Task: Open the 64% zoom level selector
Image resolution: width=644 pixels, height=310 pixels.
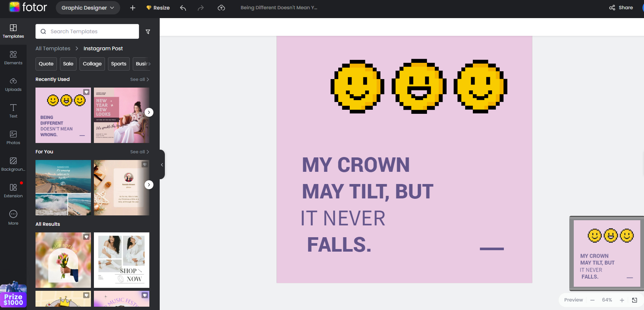Action: 607,300
